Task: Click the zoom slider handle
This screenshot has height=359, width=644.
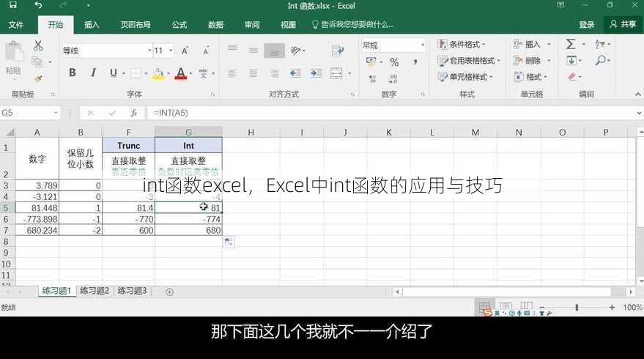Action: [x=577, y=307]
